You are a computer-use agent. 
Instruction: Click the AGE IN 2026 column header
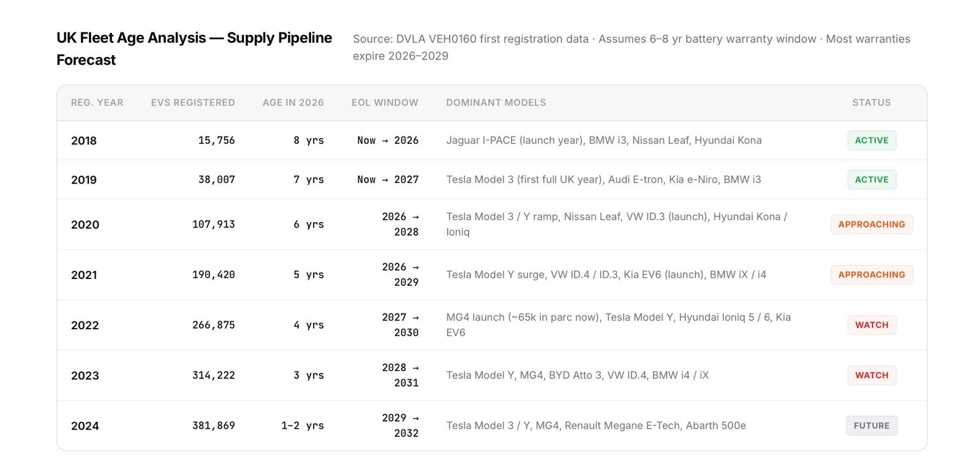(x=293, y=103)
